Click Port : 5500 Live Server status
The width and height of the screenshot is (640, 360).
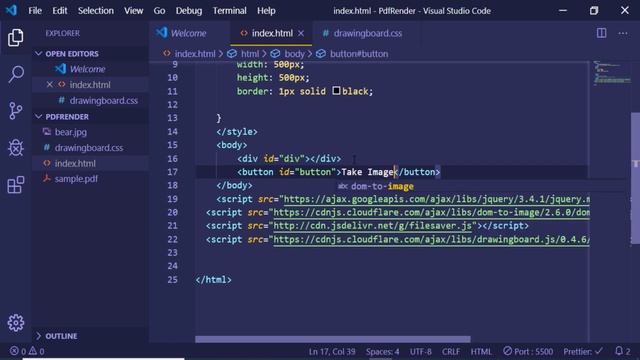528,351
